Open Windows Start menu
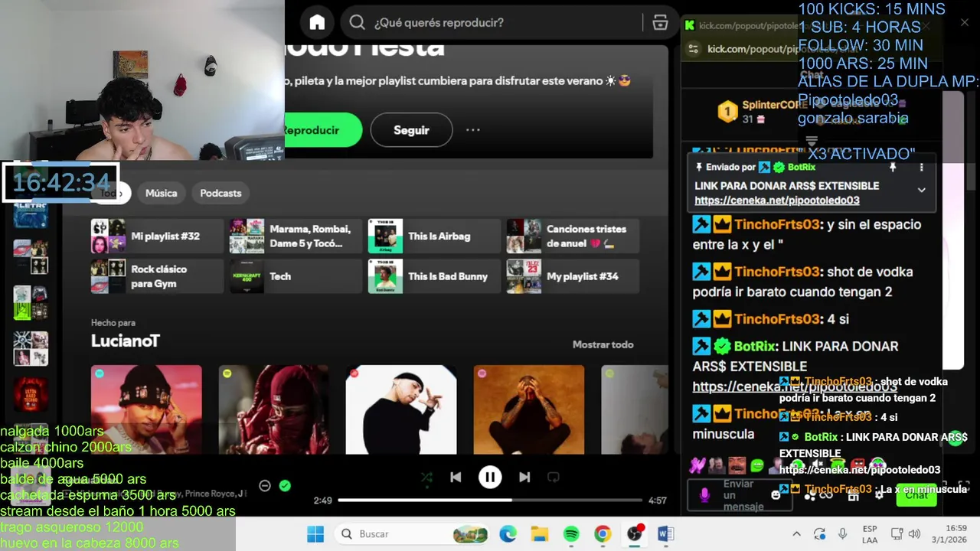 [x=315, y=534]
